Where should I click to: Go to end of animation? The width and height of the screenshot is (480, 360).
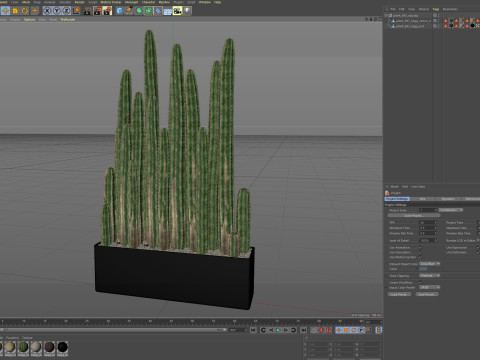point(303,330)
